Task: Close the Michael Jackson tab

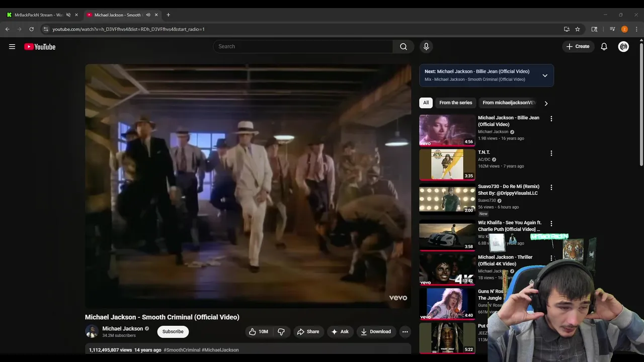Action: [x=156, y=15]
